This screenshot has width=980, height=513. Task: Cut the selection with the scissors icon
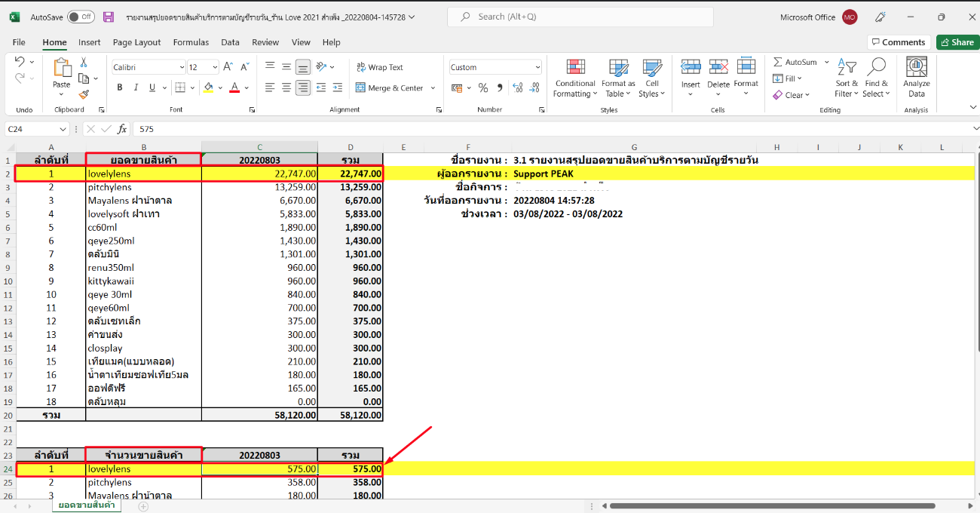click(x=84, y=62)
